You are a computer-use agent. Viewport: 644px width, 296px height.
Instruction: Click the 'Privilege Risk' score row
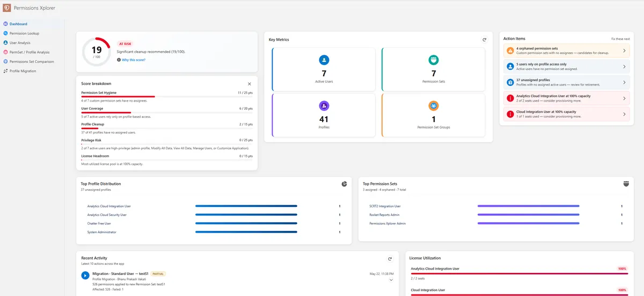coord(167,144)
